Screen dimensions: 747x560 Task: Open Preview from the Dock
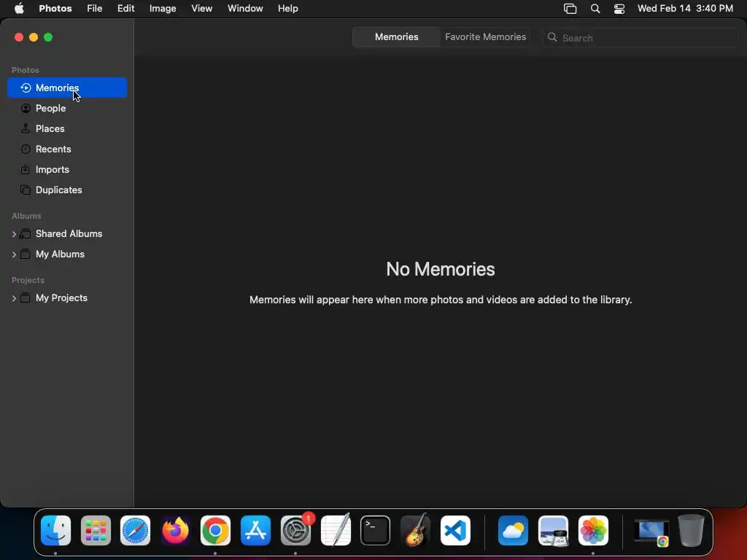pos(553,531)
